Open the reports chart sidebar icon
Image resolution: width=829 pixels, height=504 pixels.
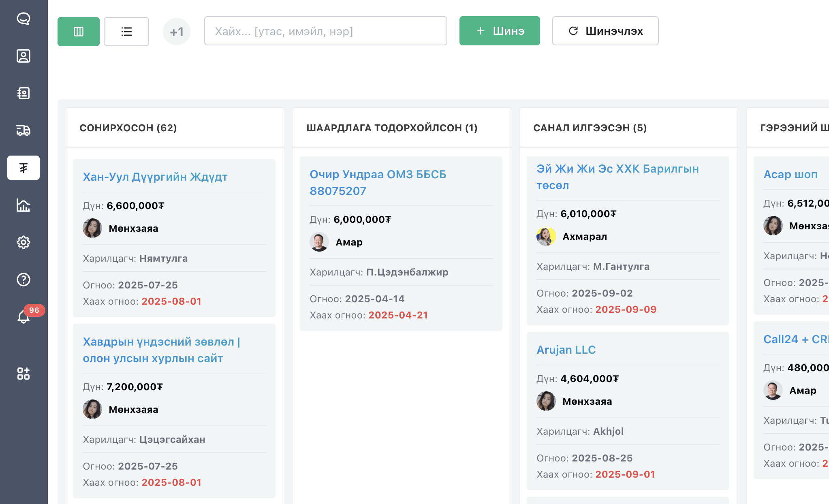click(24, 205)
